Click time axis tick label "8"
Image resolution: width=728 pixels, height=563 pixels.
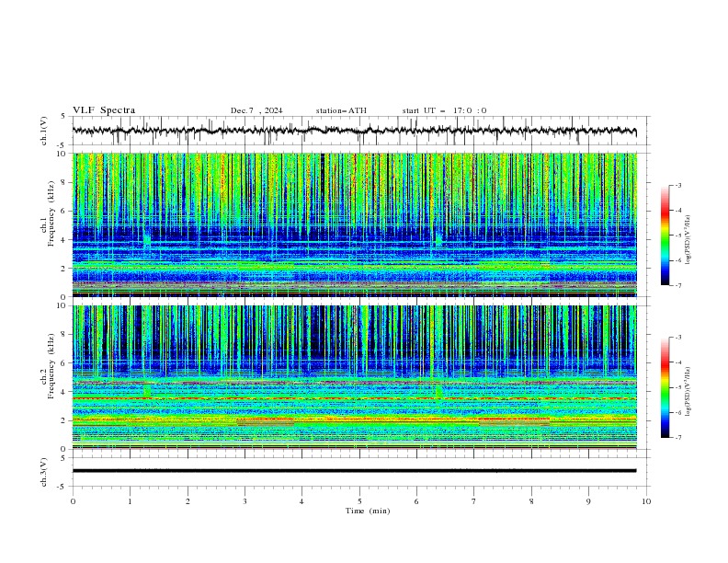[531, 501]
